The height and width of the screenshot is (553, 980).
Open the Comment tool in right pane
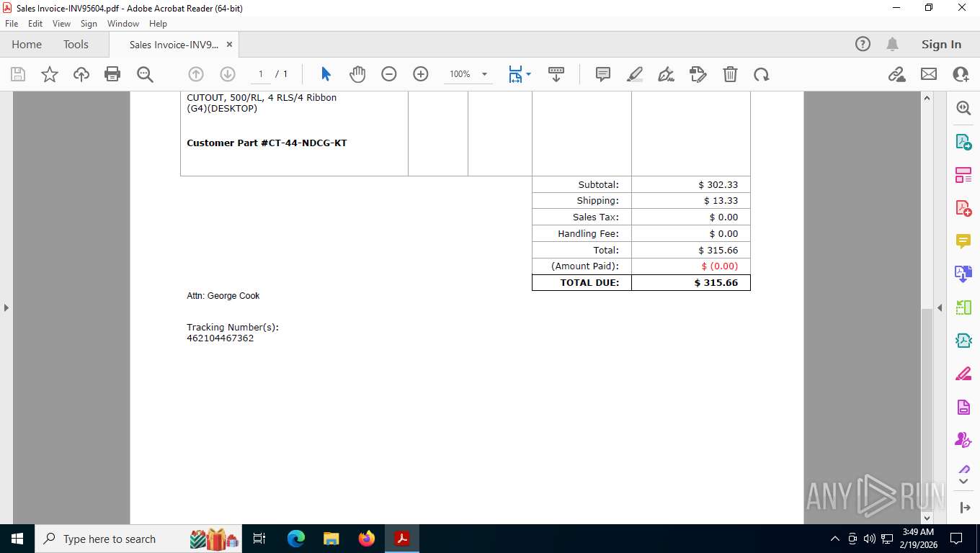coord(963,241)
